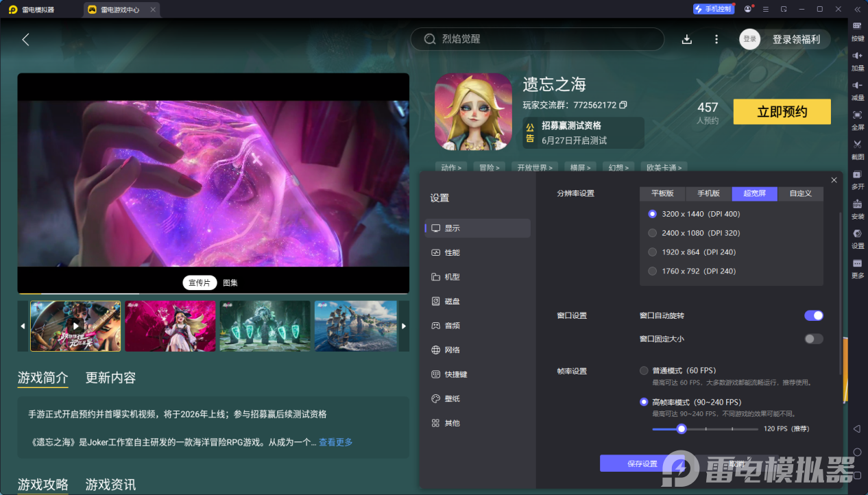The width and height of the screenshot is (868, 495).
Task: Toggle 窗口自动旋转 switch off
Action: (814, 315)
